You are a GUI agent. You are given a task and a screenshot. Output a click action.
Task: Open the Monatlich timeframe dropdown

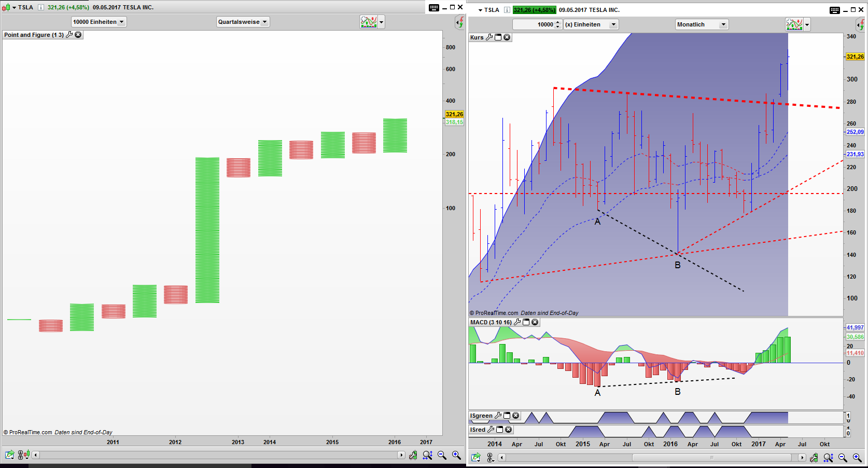702,24
